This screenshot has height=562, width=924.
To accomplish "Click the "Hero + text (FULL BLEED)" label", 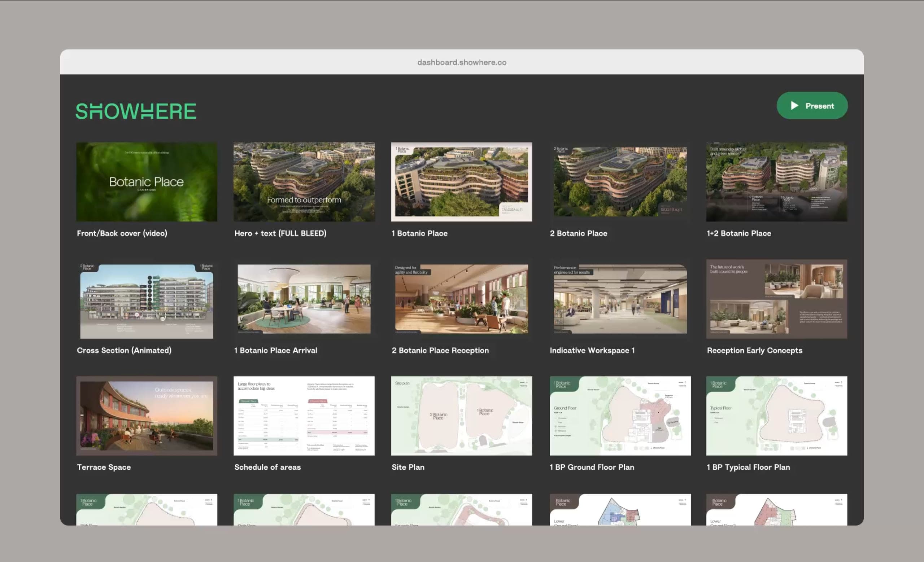I will [280, 233].
